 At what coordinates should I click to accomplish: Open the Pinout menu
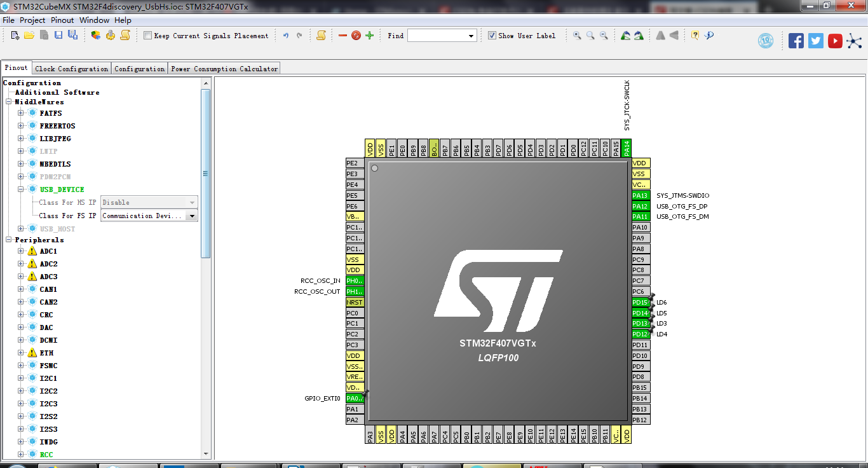[x=62, y=20]
